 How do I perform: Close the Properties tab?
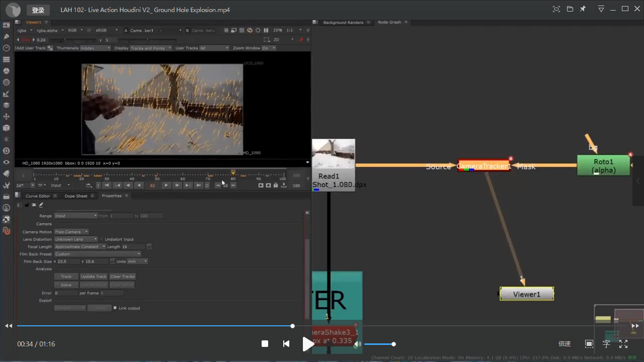click(x=127, y=196)
